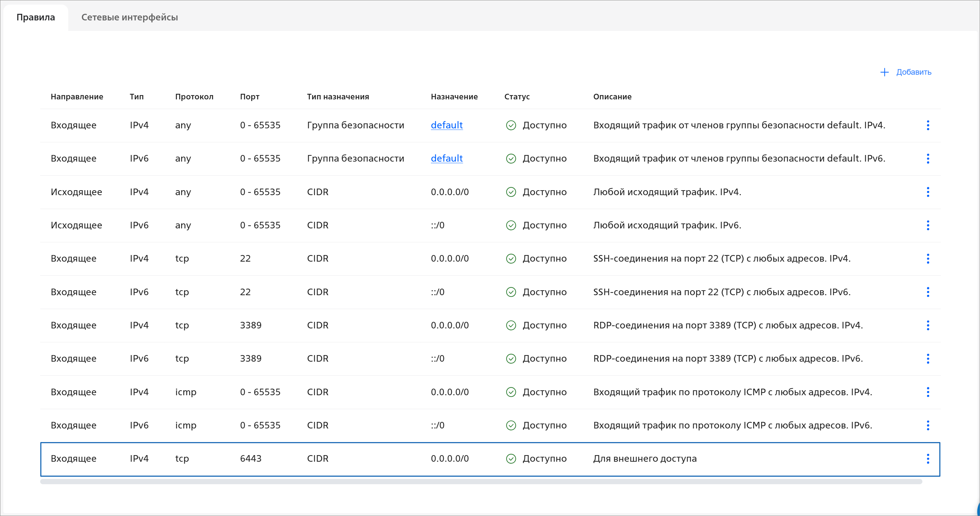Open actions menu for RDP 3389 IPv6 rule

coord(928,359)
